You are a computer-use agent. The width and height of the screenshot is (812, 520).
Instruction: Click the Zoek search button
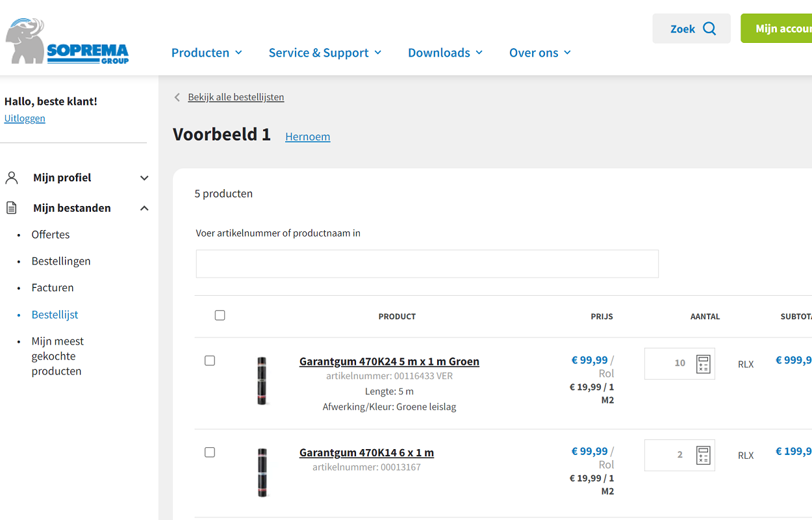coord(691,29)
